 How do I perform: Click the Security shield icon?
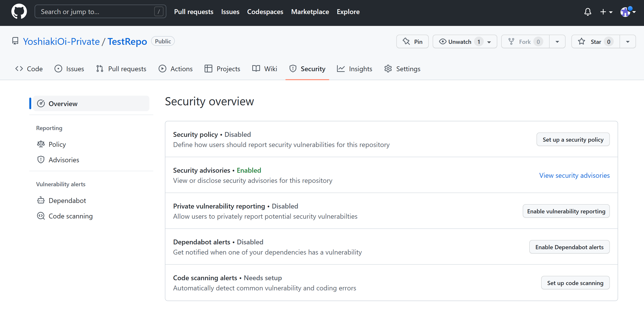pyautogui.click(x=293, y=69)
